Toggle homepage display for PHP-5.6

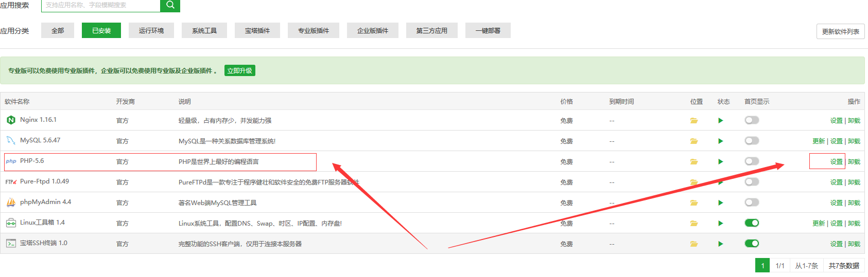click(x=752, y=161)
